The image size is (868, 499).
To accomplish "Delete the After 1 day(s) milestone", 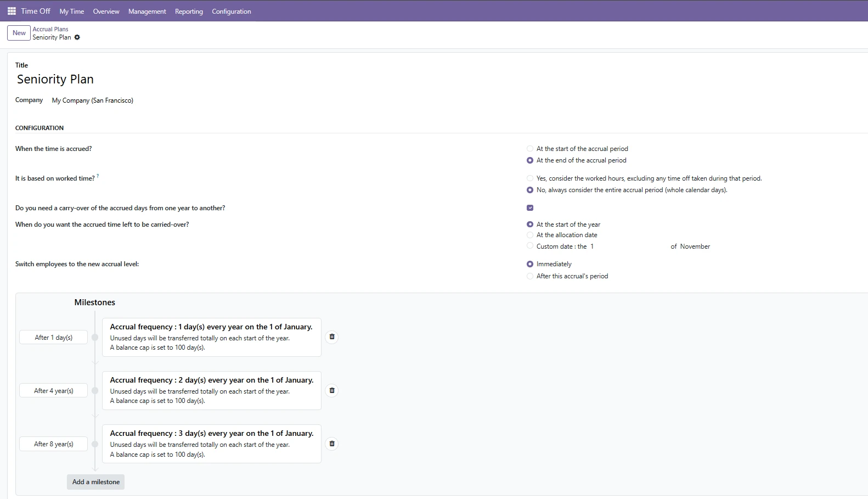I will [x=332, y=337].
